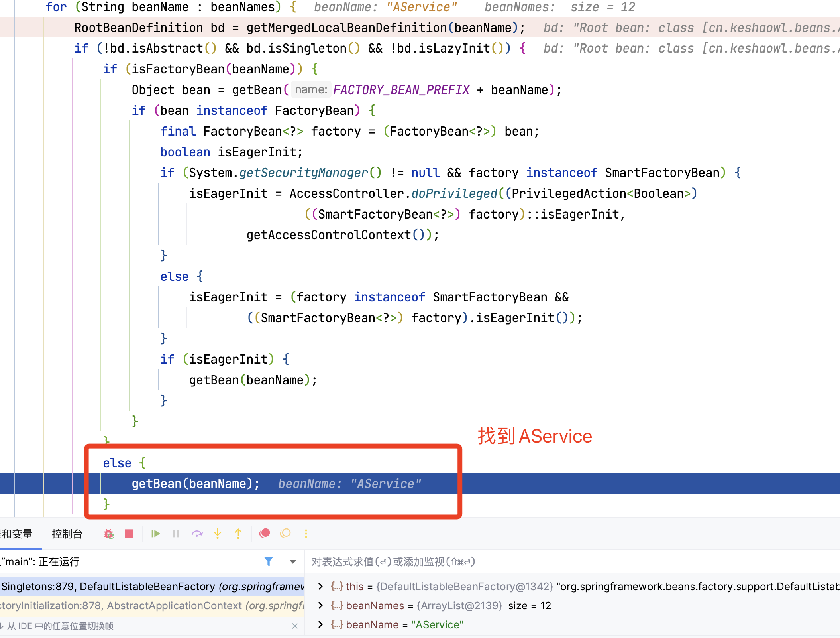Expand the beanName "AService" variable
Viewport: 840px width, 638px height.
320,624
